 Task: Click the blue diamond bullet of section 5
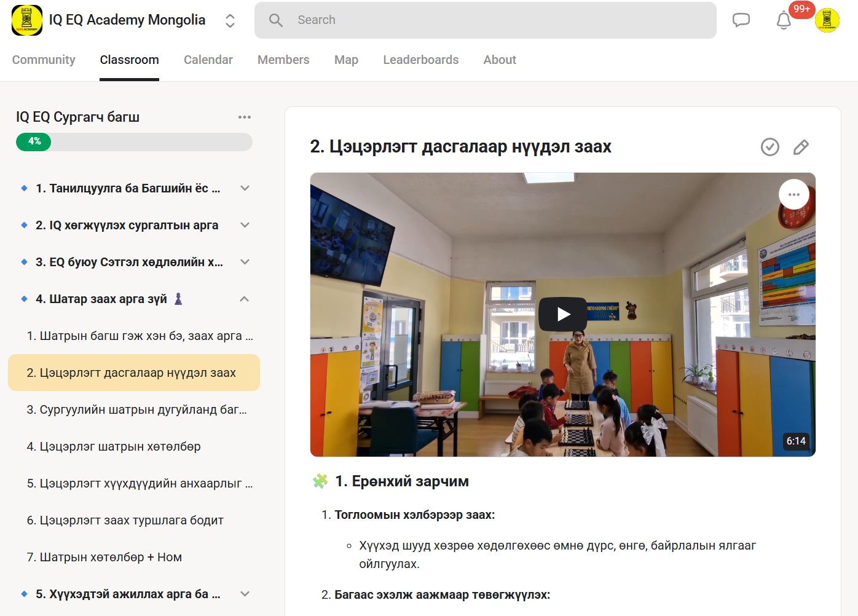tap(24, 594)
